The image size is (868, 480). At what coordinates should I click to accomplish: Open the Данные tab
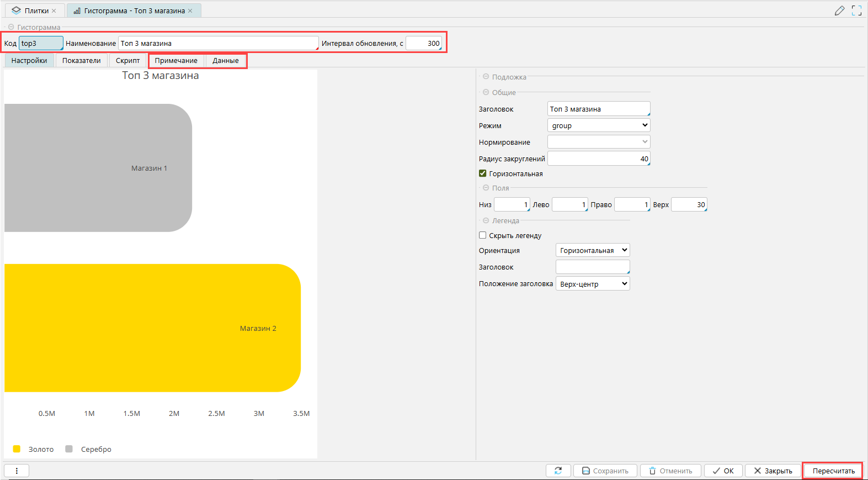226,61
